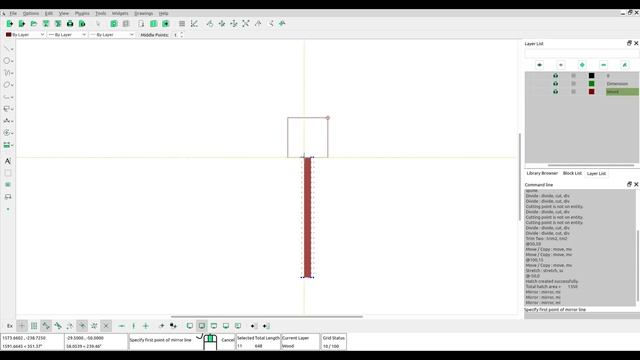
Task: Toggle Restrict Orthogonal snap button
Action: [x=146, y=326]
